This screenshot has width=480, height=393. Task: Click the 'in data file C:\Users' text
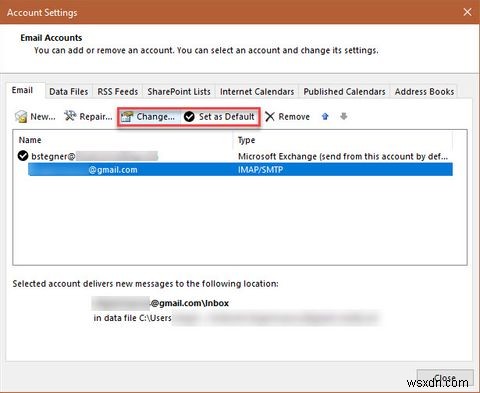pyautogui.click(x=132, y=318)
